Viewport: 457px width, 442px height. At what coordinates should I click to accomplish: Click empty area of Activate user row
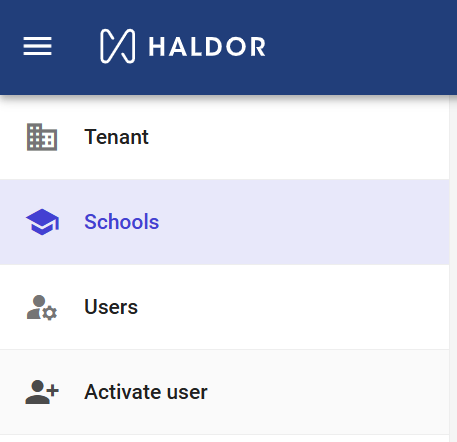(327, 392)
